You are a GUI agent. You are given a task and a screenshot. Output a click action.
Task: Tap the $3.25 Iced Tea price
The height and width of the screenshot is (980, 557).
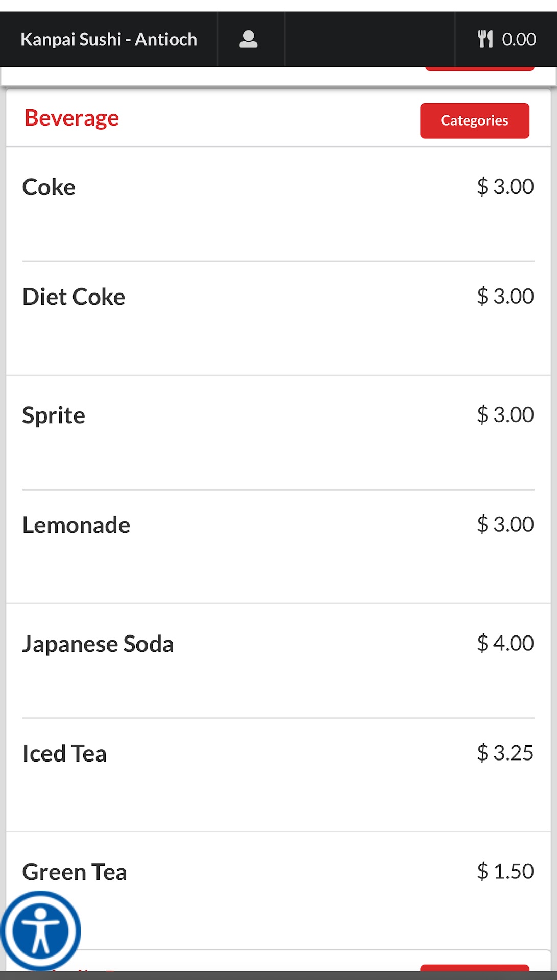[505, 753]
